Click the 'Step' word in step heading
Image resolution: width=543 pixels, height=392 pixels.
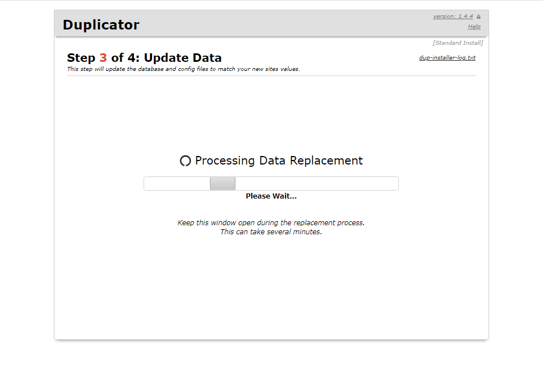click(x=81, y=58)
